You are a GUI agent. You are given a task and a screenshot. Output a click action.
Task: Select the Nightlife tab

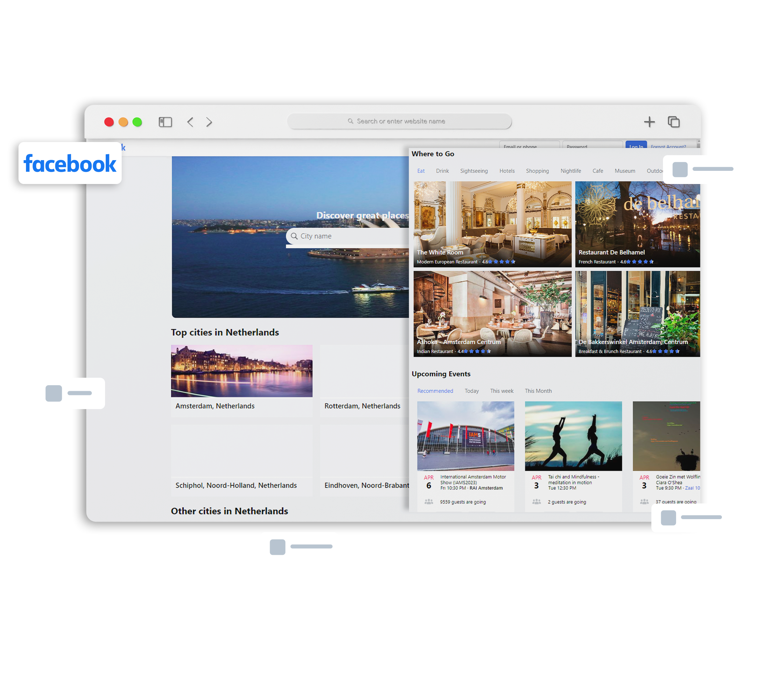(x=571, y=171)
